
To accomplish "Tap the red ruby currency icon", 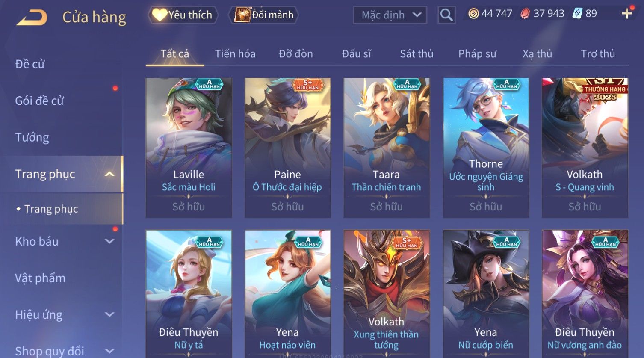I will 525,14.
